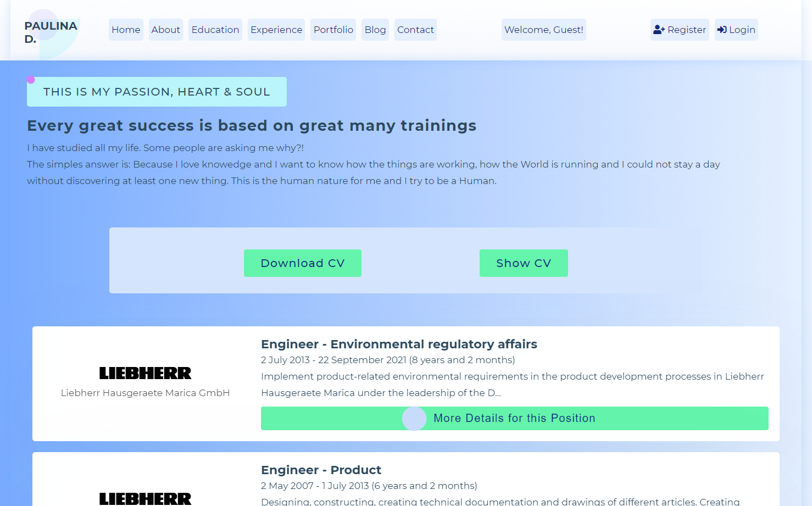Navigate to the Home page

point(125,30)
